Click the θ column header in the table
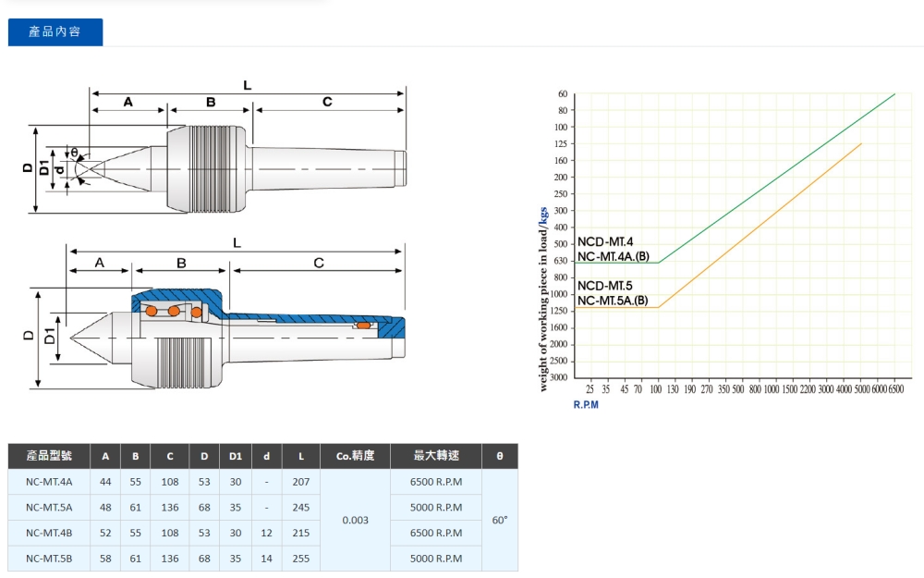Viewport: 924px width, 578px height. coord(500,456)
